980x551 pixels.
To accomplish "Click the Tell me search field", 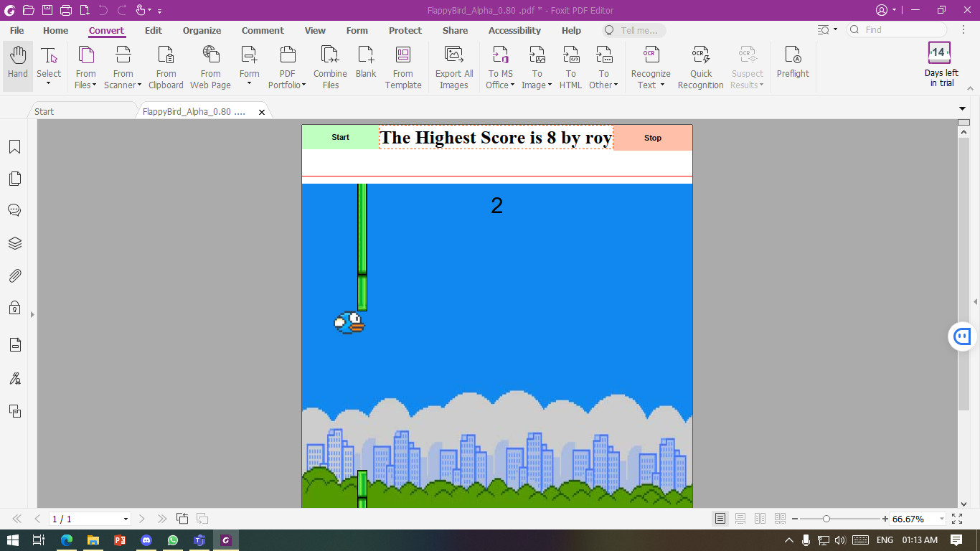I will pos(634,30).
